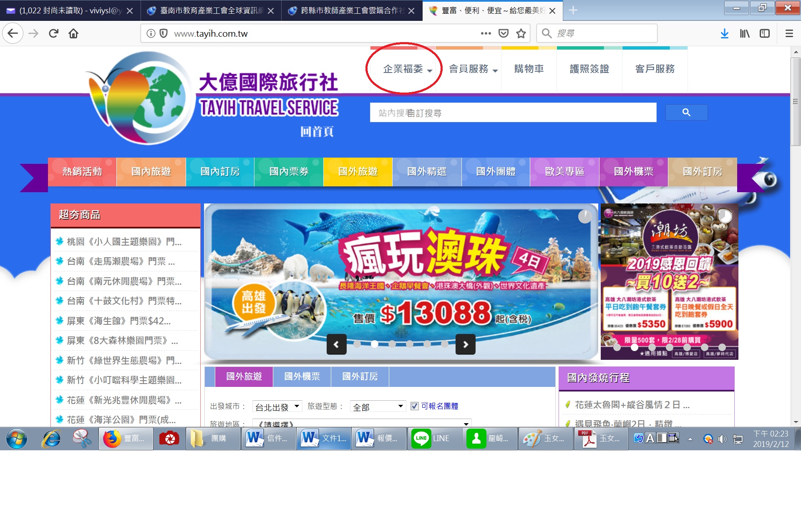Open the 熱銷活動 category
The image size is (801, 532).
[82, 171]
